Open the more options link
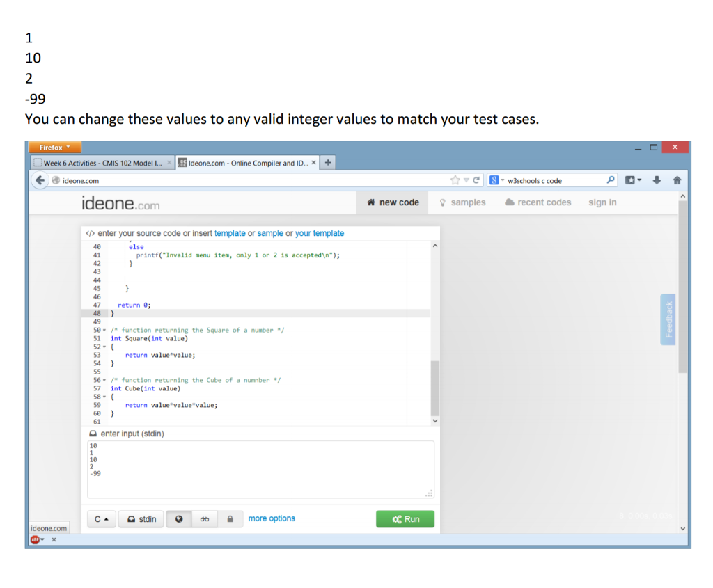Screen dimensions: 713x588 [272, 518]
